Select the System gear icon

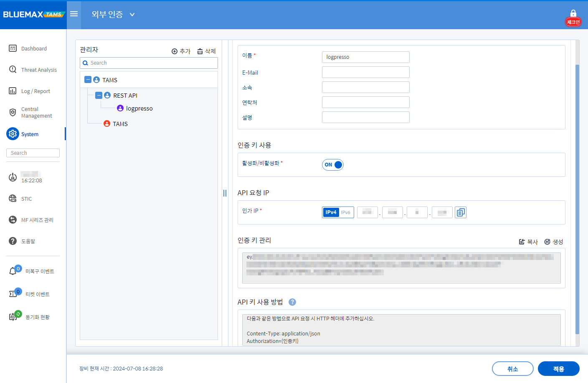(13, 134)
